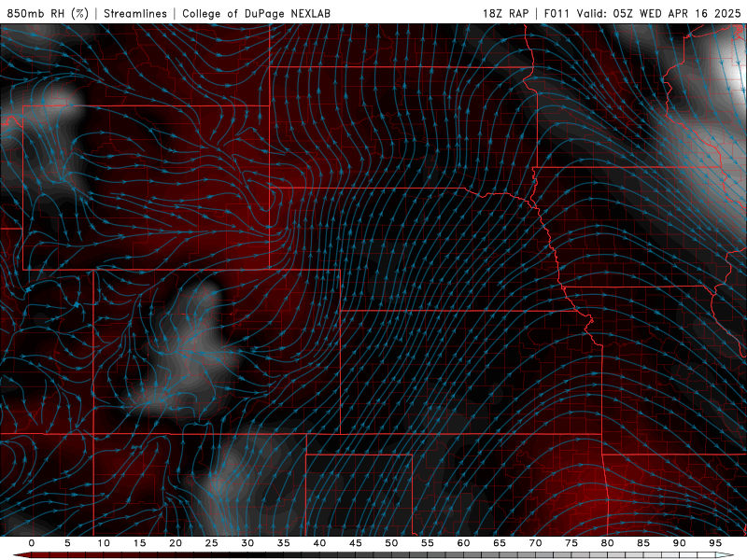Screen dimensions: 747x560
Task: Click "Valid: 05Z WED APR 16 2025" text
Action: [x=659, y=13]
